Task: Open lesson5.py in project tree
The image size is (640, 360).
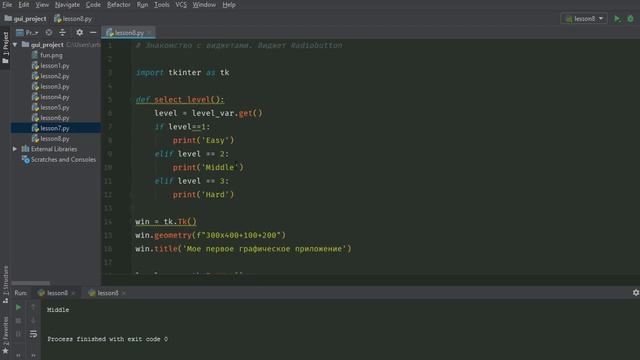Action: 55,107
